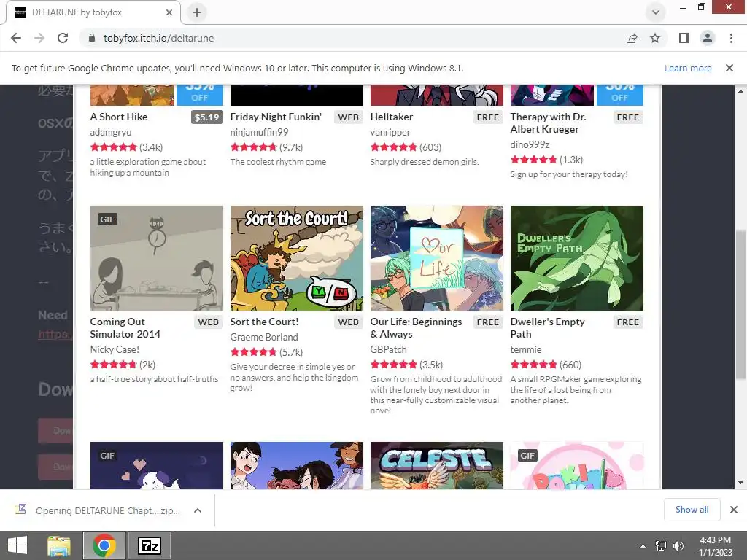Expand the tab search dropdown
747x560 pixels.
656,12
